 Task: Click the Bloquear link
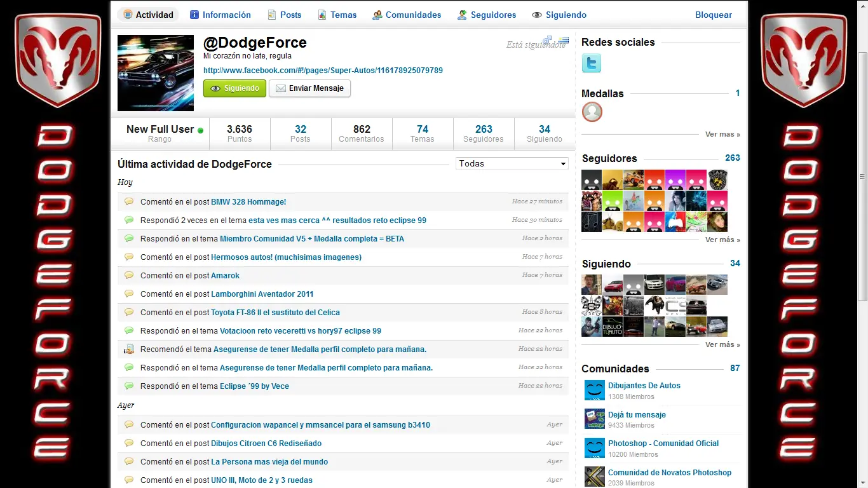point(714,15)
